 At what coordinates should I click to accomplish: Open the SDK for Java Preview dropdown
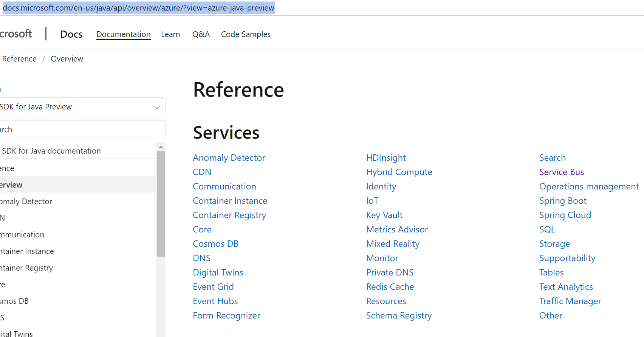pos(82,107)
